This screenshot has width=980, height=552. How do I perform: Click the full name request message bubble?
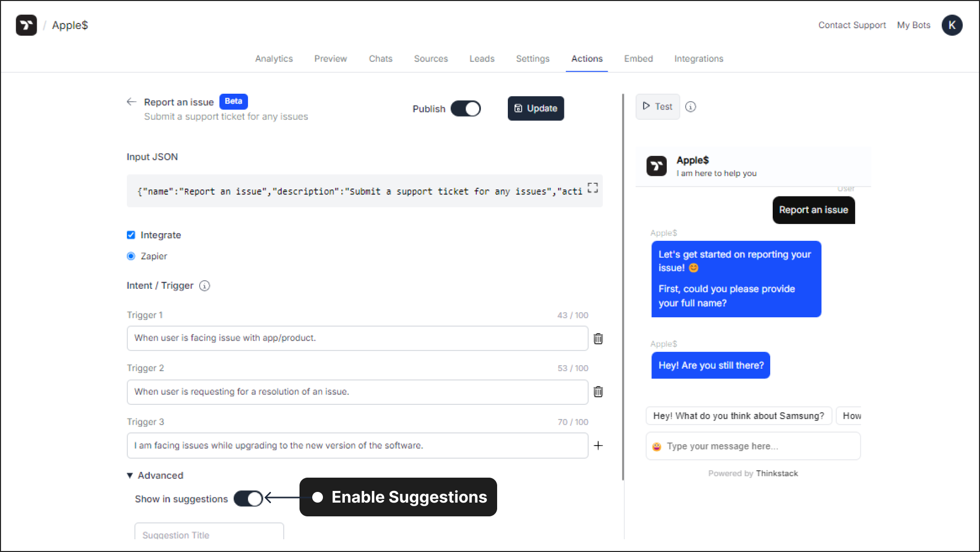pyautogui.click(x=736, y=279)
